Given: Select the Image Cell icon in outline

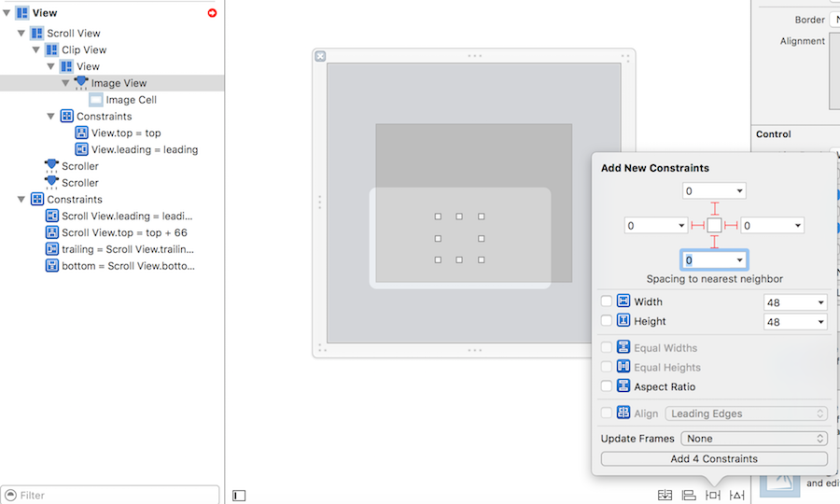Looking at the screenshot, I should (x=96, y=100).
